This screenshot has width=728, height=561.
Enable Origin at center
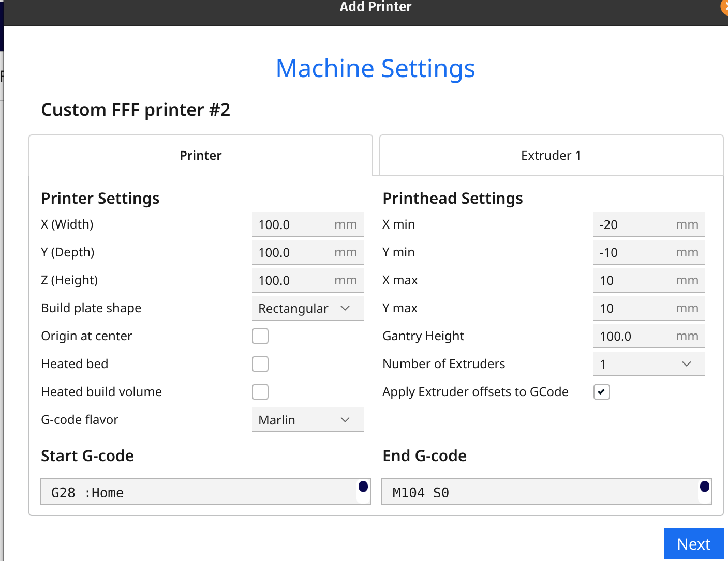260,336
